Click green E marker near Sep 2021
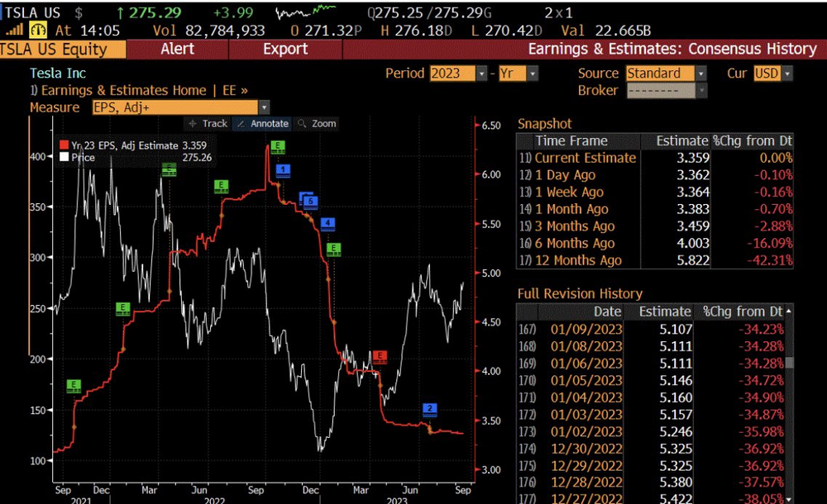 pos(74,386)
